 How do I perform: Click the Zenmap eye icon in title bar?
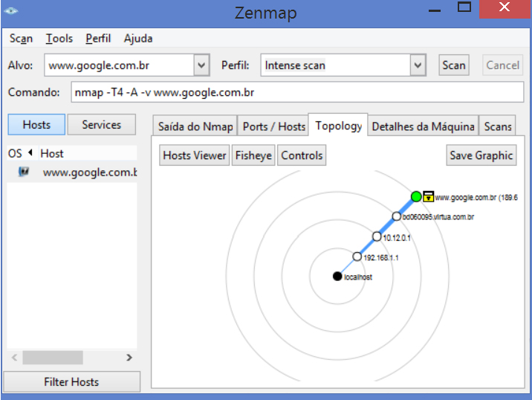[x=11, y=12]
